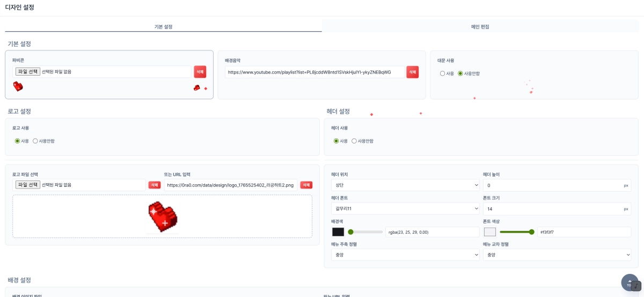This screenshot has height=297, width=644.
Task: Click the favicon heart preview image
Action: pos(18,86)
